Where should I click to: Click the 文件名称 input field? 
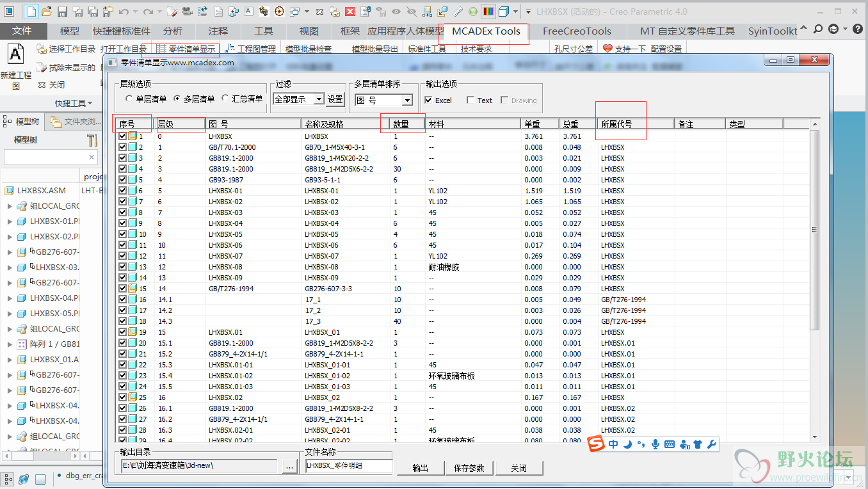coord(348,466)
